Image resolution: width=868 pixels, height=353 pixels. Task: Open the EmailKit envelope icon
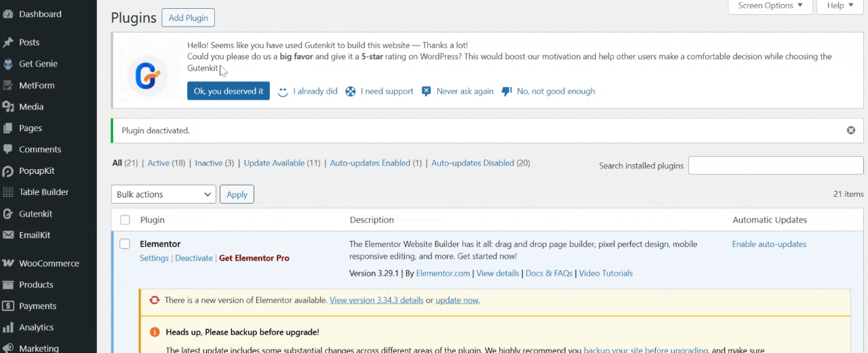[x=8, y=235]
